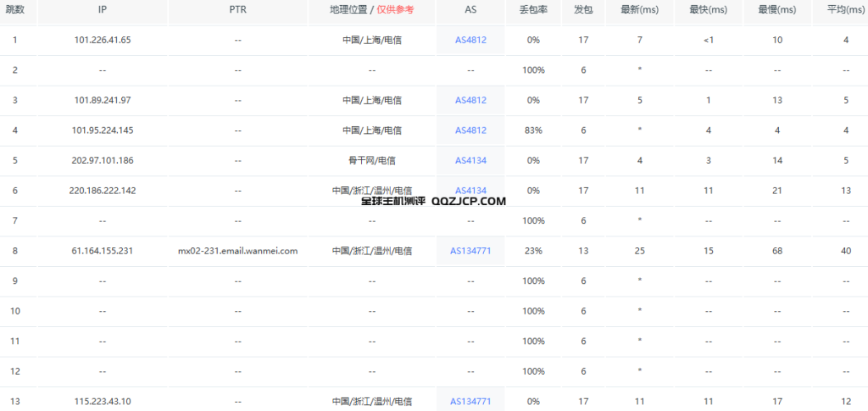
Task: Click the 最慢(ms) column header
Action: [777, 10]
